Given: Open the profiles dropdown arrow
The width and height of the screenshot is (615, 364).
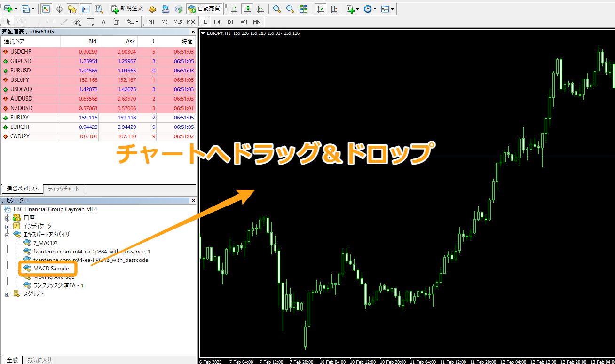Looking at the screenshot, I should click(x=33, y=9).
